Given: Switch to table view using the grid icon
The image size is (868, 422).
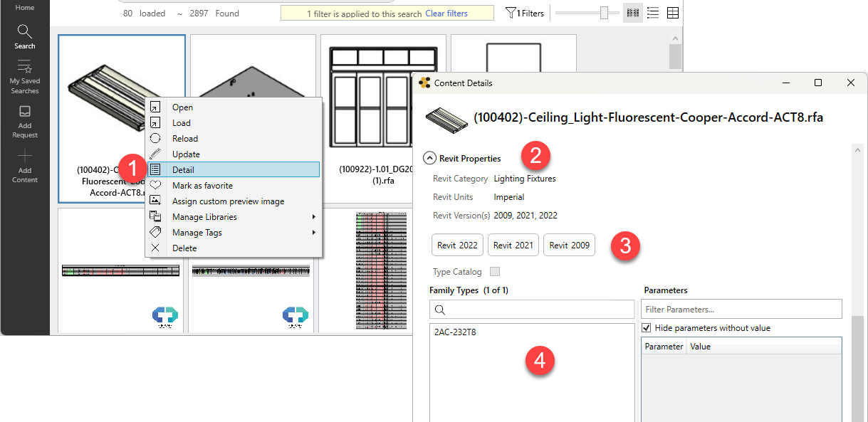Looking at the screenshot, I should click(x=672, y=12).
